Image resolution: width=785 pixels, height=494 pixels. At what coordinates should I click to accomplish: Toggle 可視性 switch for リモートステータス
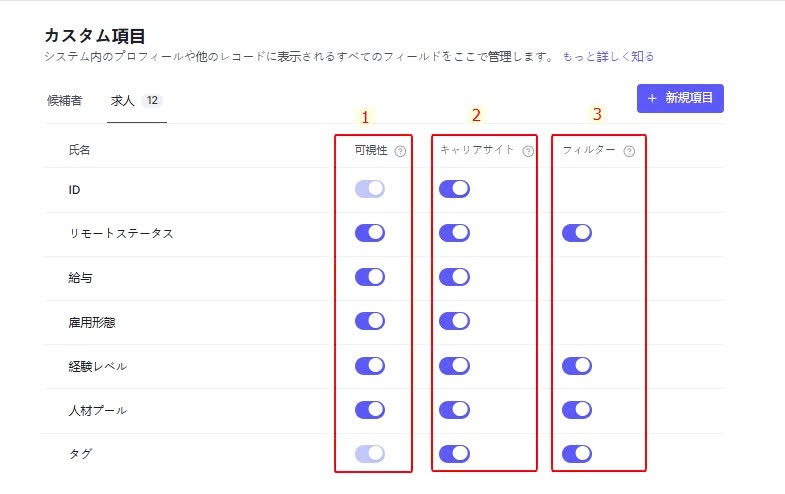point(370,233)
